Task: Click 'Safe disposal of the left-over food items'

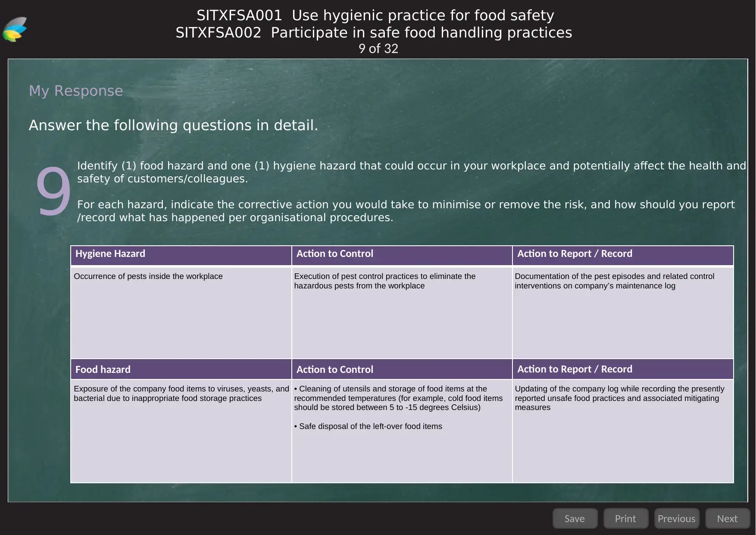Action: click(368, 426)
